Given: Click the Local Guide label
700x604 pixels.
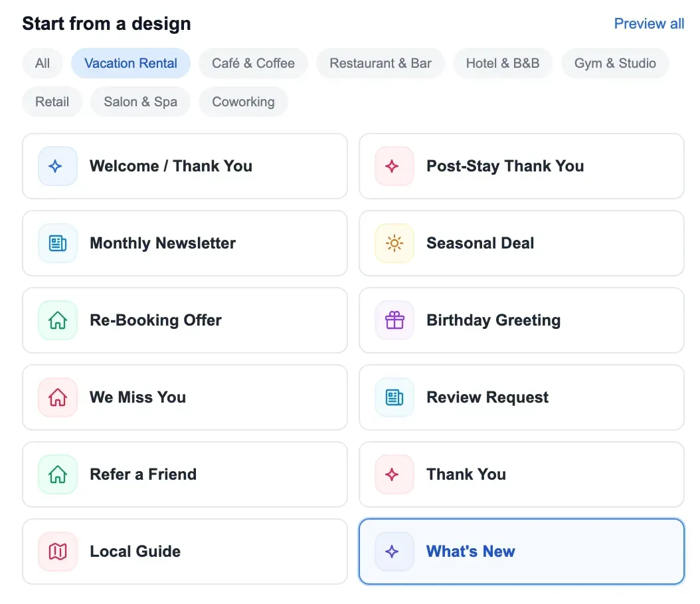Looking at the screenshot, I should tap(135, 552).
